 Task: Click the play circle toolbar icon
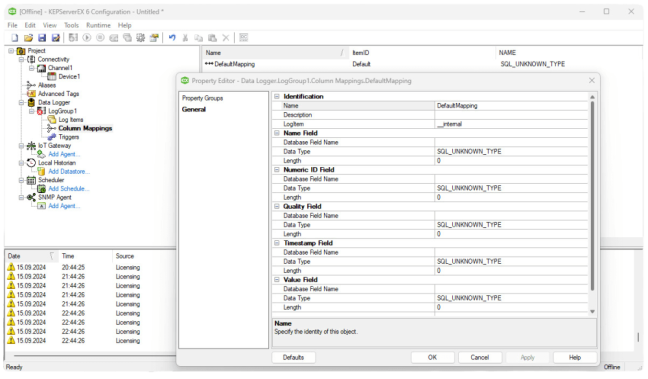pyautogui.click(x=87, y=38)
